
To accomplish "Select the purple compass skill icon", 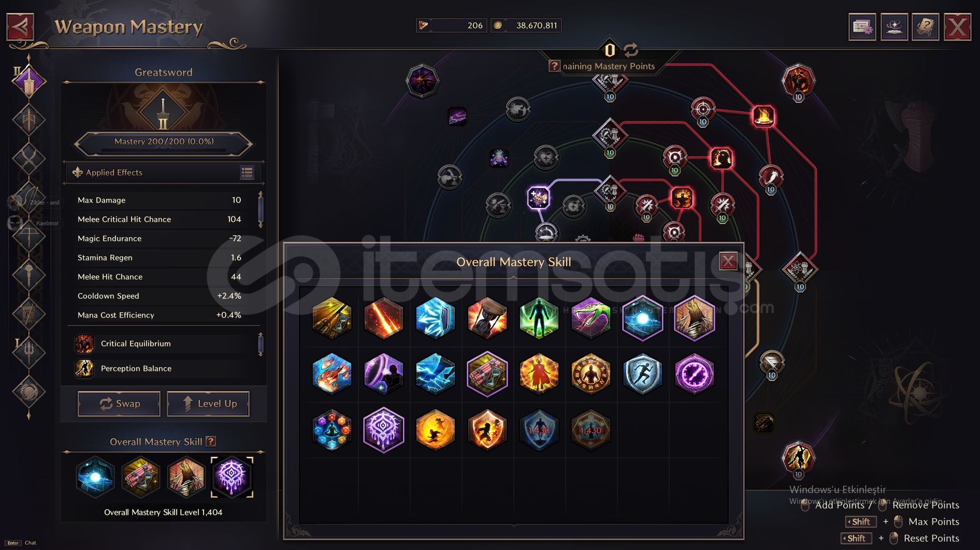I will 694,373.
